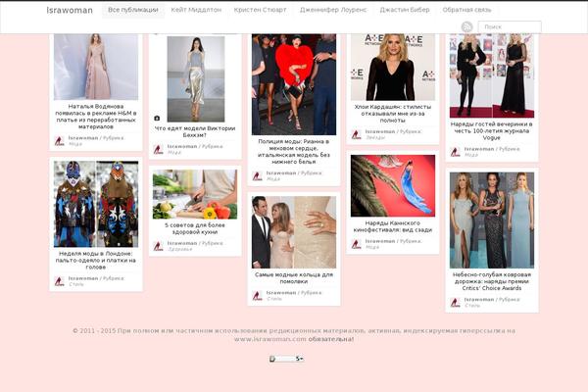The image size is (588, 392).
Task: Click the www.israwoman.com link in the footer
Action: coord(270,339)
